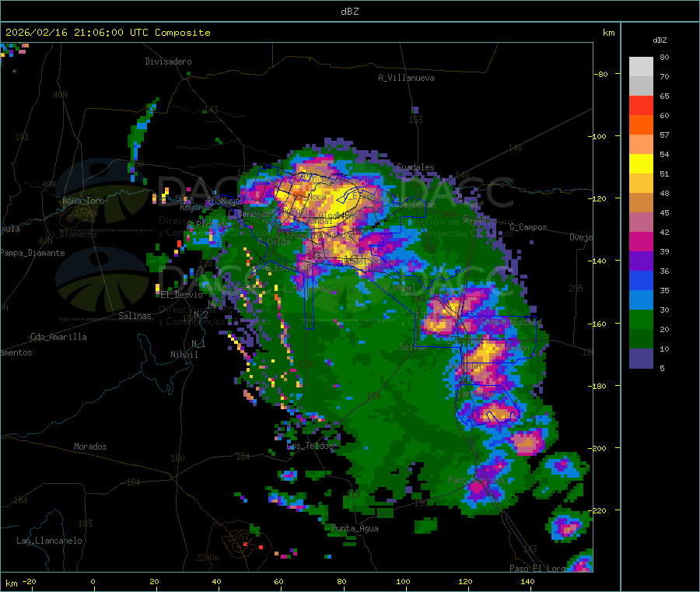Select the bright yellow legend swatch between 54 and 51
The height and width of the screenshot is (592, 700).
[641, 164]
